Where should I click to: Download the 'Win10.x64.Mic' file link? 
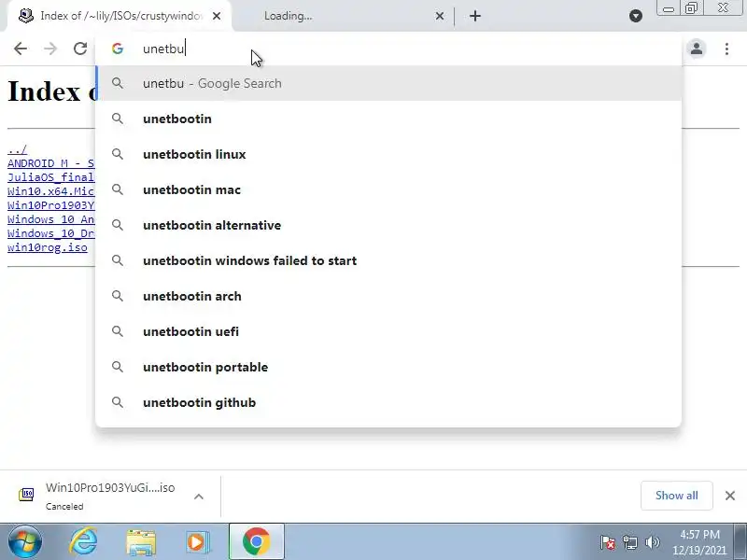pos(51,191)
